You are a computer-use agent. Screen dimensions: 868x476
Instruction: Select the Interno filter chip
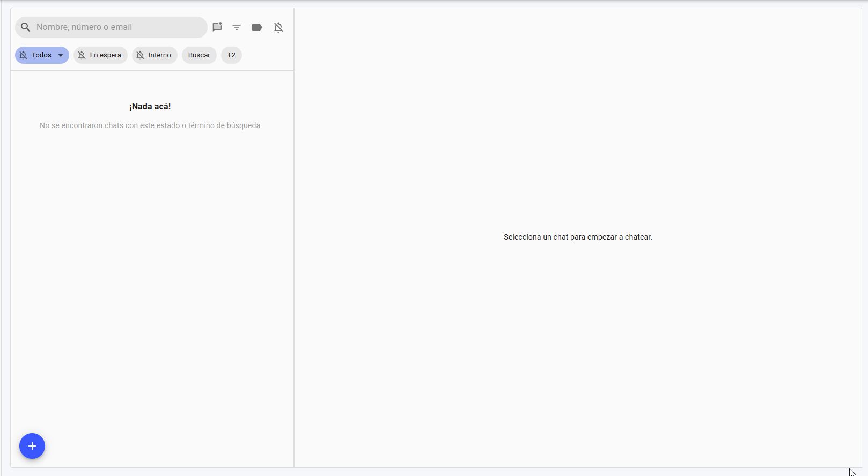click(155, 55)
